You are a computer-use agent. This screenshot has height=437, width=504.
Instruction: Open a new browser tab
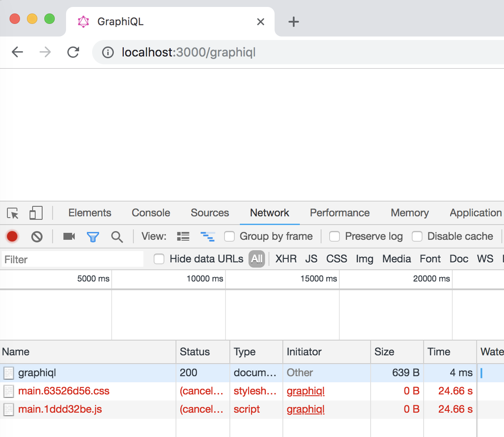tap(293, 22)
